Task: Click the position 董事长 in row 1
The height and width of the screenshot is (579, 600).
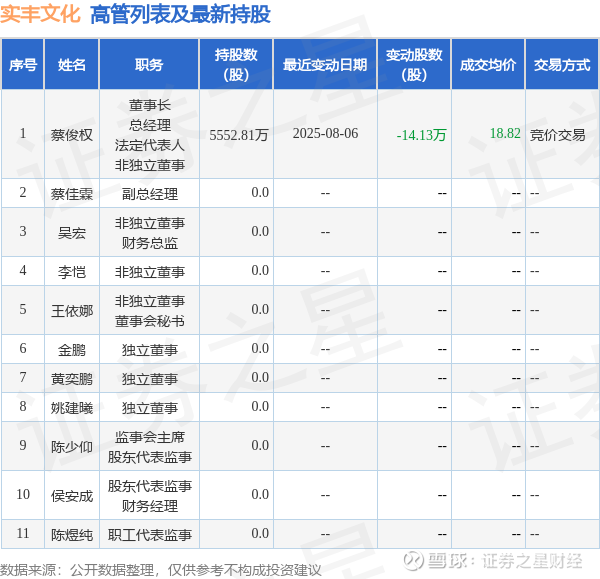Action: click(x=150, y=105)
